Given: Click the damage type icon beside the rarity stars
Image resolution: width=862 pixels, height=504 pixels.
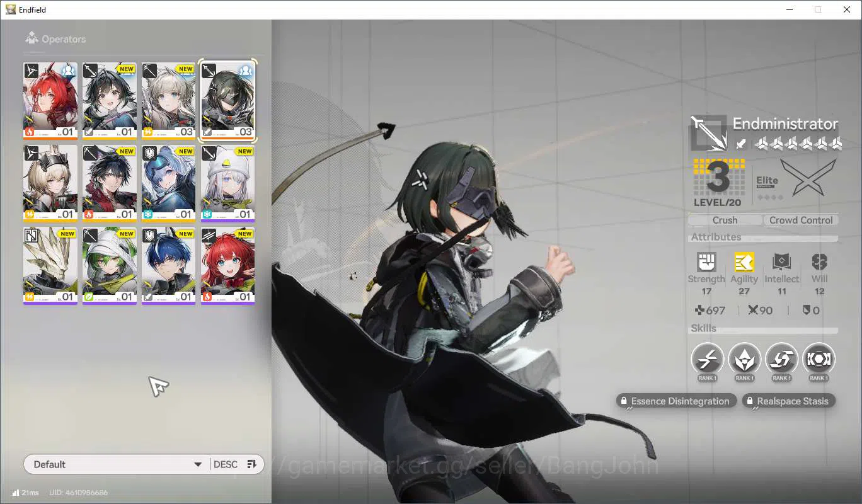Looking at the screenshot, I should click(x=741, y=144).
